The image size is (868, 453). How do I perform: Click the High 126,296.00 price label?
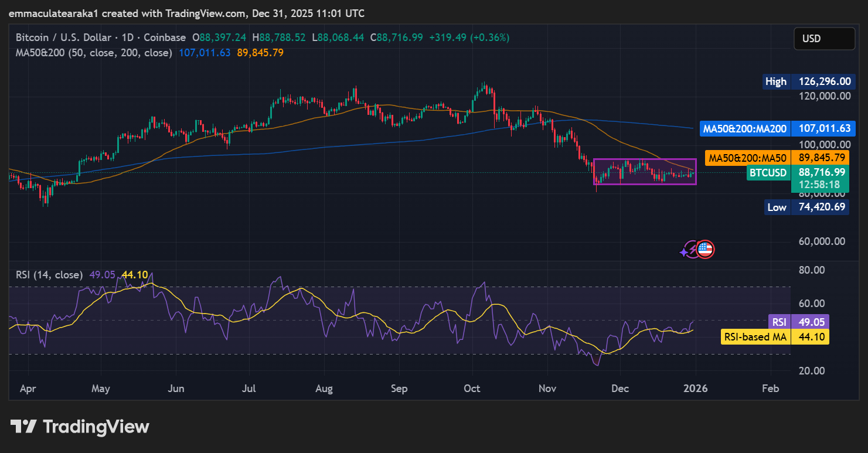775,81
